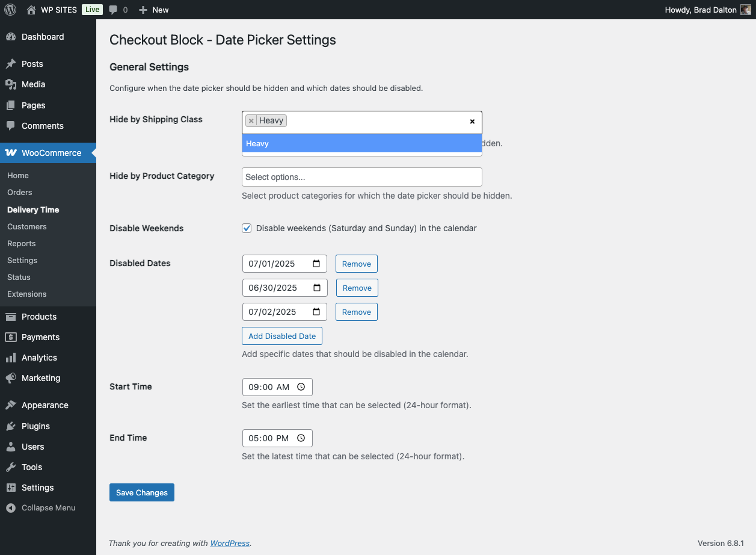Screen dimensions: 756x555
Task: Click the clock icon in End Time field
Action: click(x=301, y=438)
